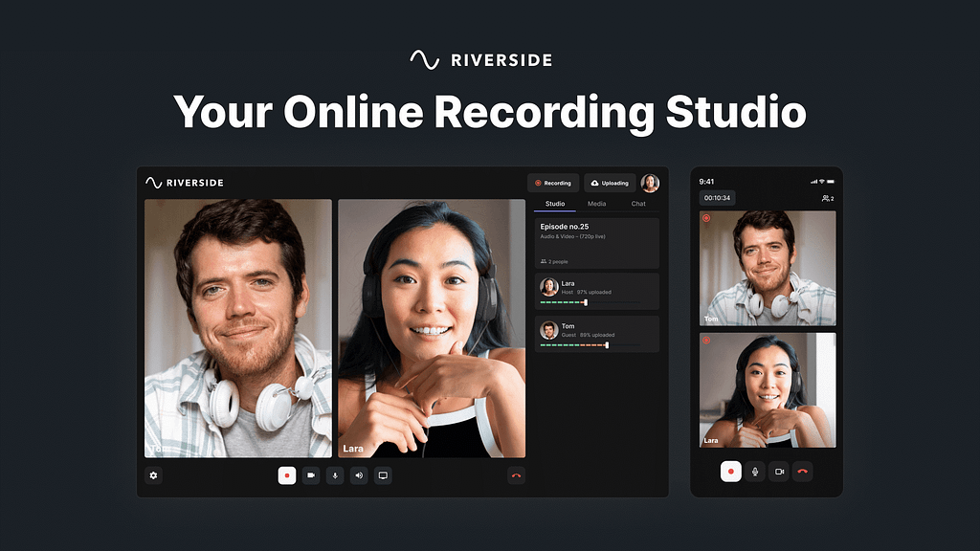Click Lara's upload progress bar handle
980x551 pixels.
586,302
